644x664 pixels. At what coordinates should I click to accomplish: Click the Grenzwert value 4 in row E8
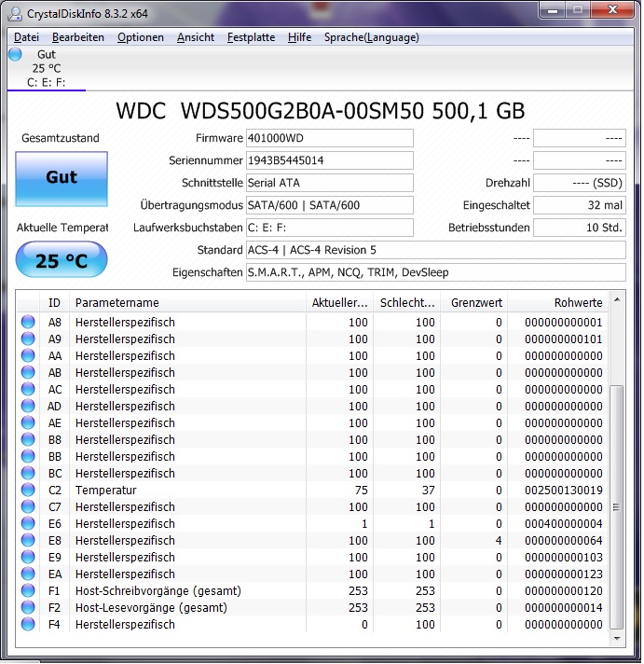(499, 540)
